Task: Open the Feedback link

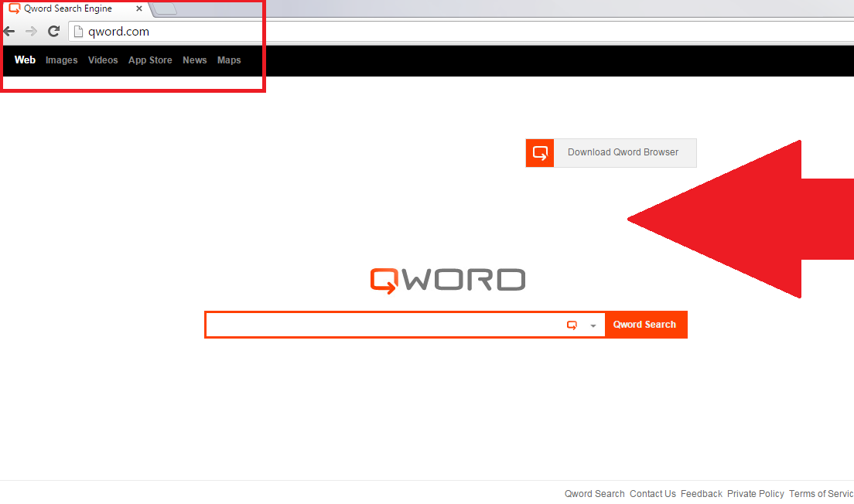Action: coord(702,494)
